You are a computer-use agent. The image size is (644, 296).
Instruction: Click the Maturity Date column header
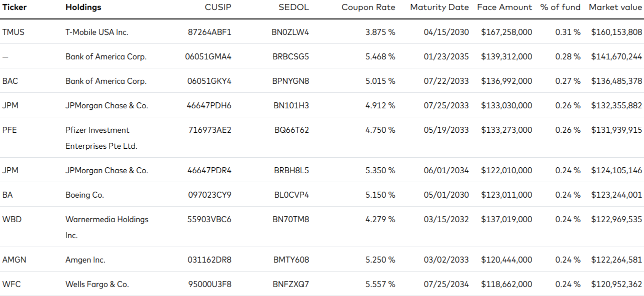[439, 7]
